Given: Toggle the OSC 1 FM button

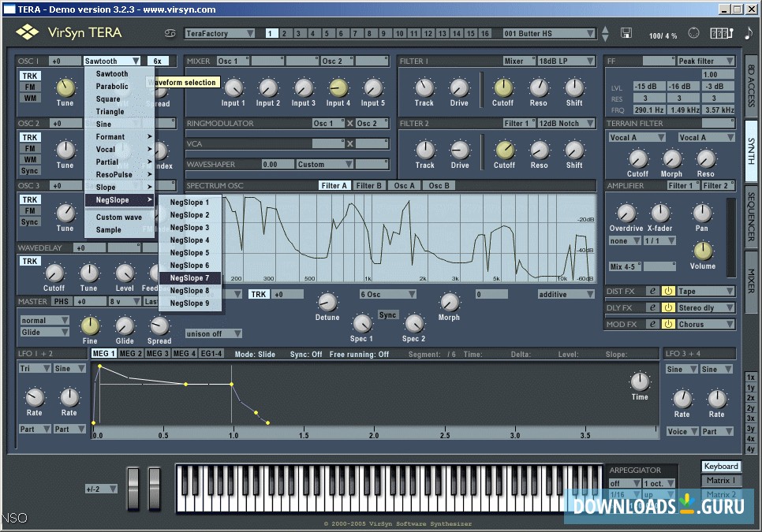Looking at the screenshot, I should coord(30,87).
